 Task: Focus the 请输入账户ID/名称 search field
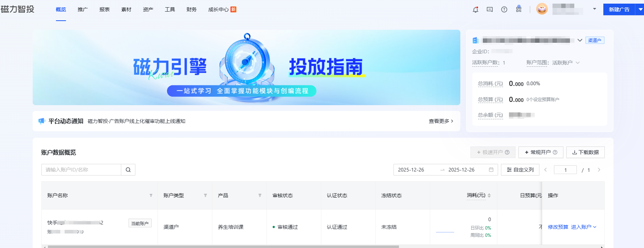[81, 170]
